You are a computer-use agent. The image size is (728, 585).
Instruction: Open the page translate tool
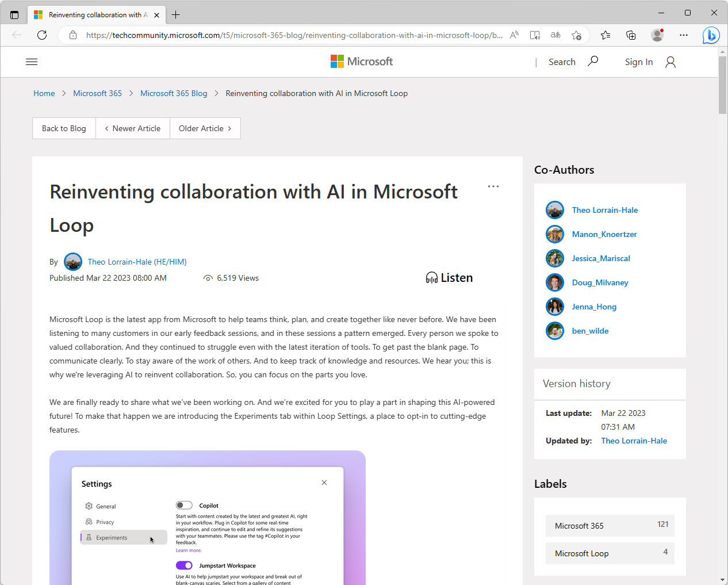tap(555, 35)
